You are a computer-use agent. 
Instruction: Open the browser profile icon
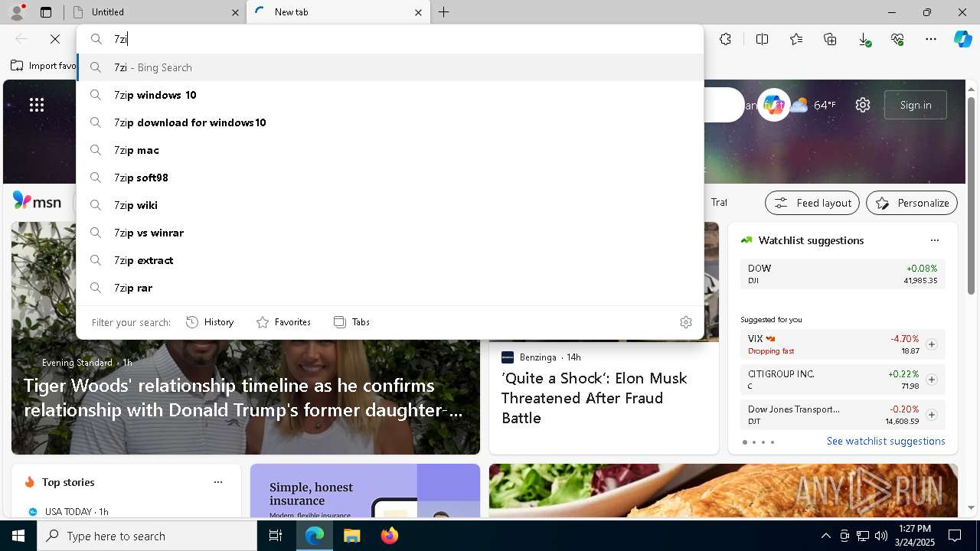point(17,11)
